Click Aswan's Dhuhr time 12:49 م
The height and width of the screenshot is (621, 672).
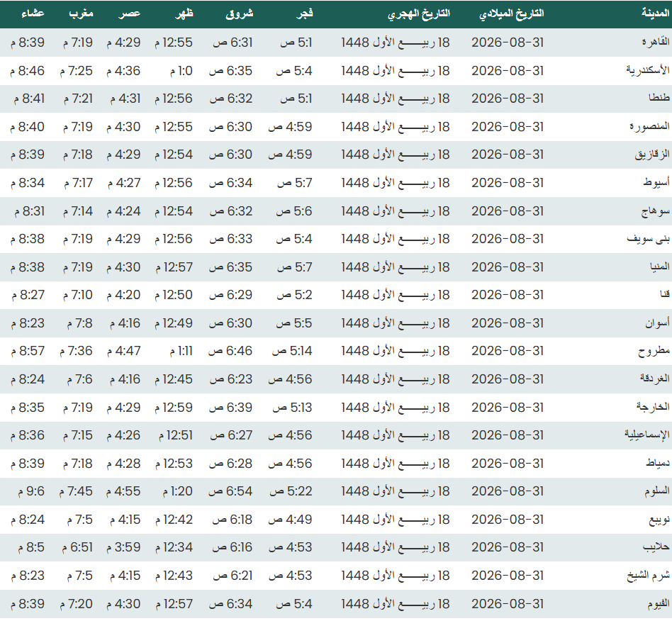(174, 323)
